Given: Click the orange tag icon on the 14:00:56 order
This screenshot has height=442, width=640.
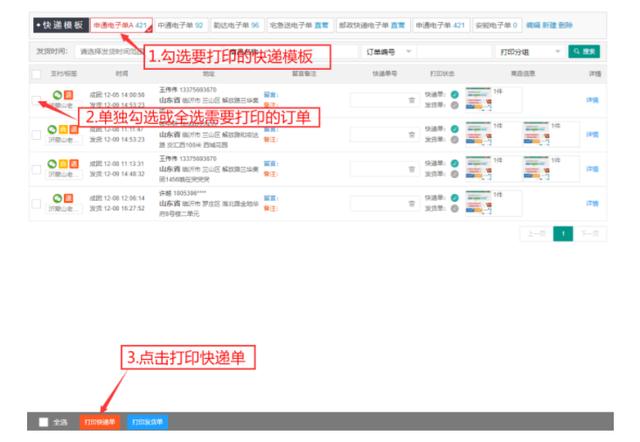Looking at the screenshot, I should click(69, 95).
